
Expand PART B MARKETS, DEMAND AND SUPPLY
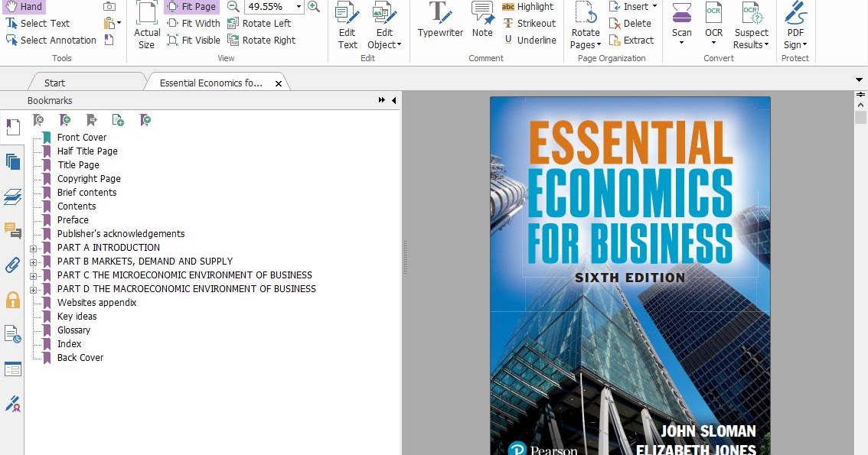click(x=33, y=262)
